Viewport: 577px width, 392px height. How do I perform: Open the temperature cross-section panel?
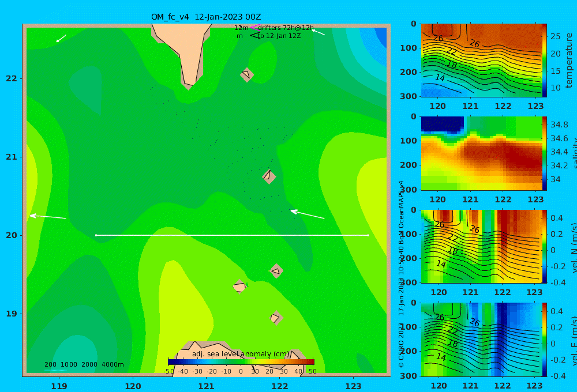[481, 61]
